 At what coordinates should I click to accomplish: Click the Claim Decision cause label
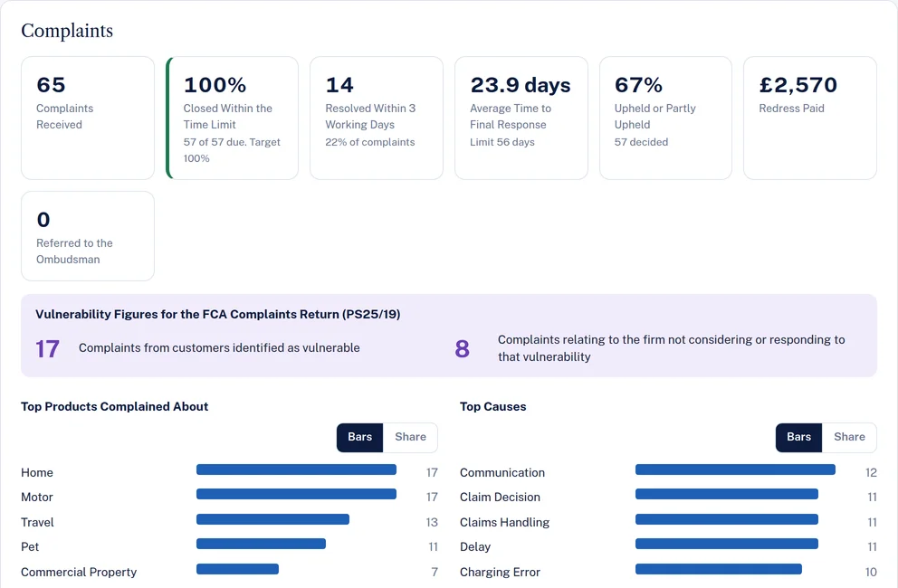pyautogui.click(x=500, y=498)
